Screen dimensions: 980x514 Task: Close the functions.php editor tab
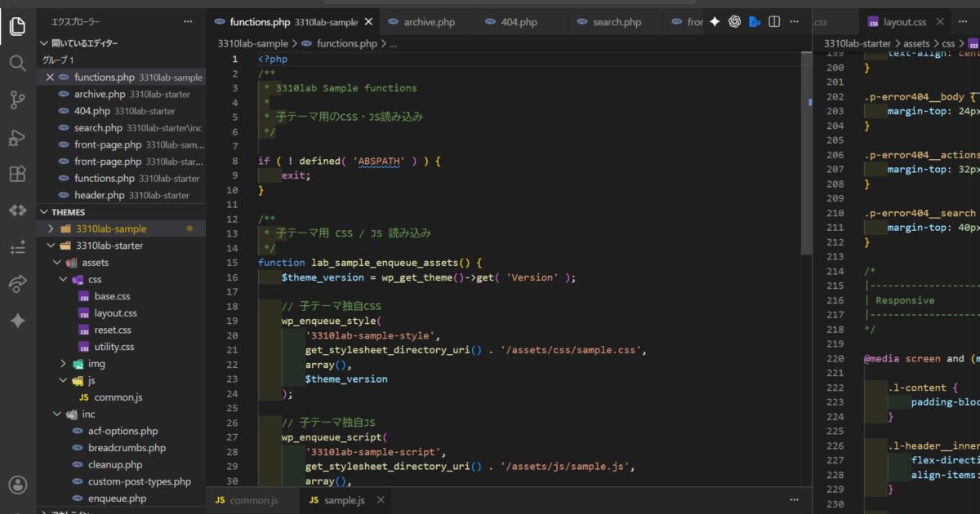[368, 22]
